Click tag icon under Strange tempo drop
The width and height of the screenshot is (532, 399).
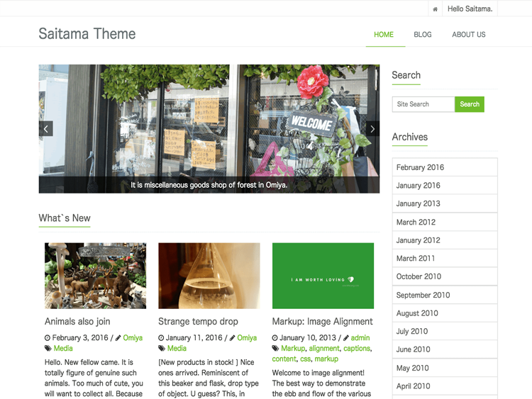click(162, 348)
